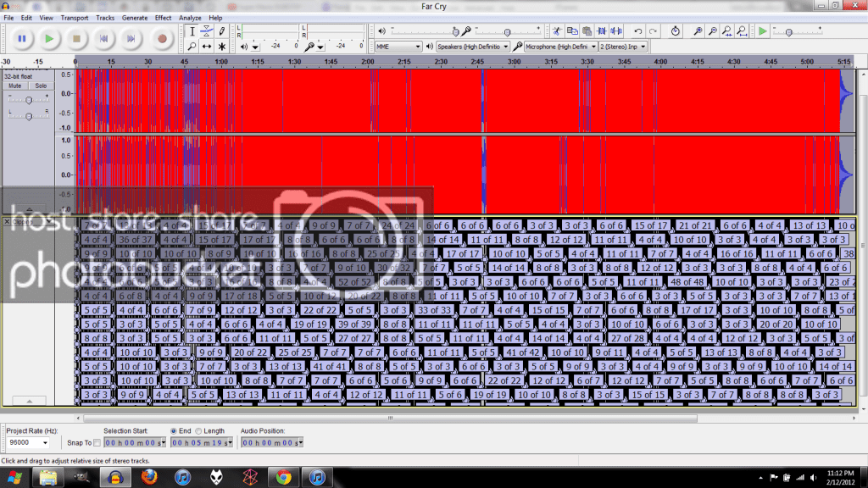Open the Speakers output device dropdown
This screenshot has height=488, width=868.
click(x=473, y=47)
